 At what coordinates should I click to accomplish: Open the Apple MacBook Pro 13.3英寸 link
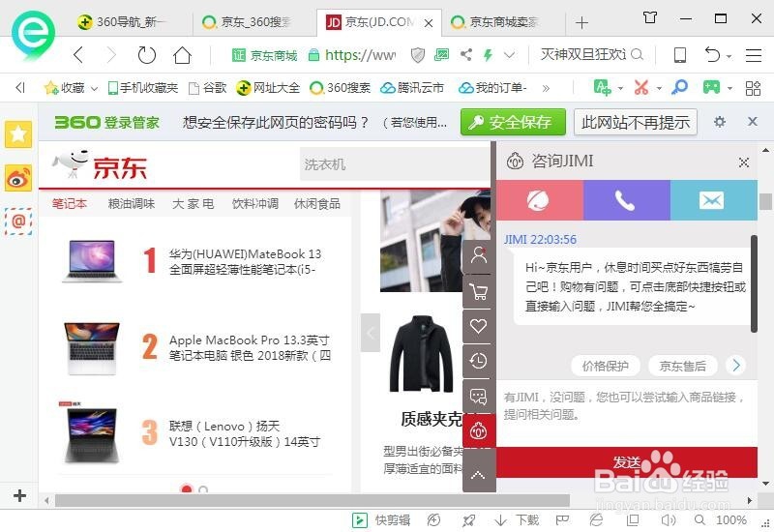tap(250, 347)
